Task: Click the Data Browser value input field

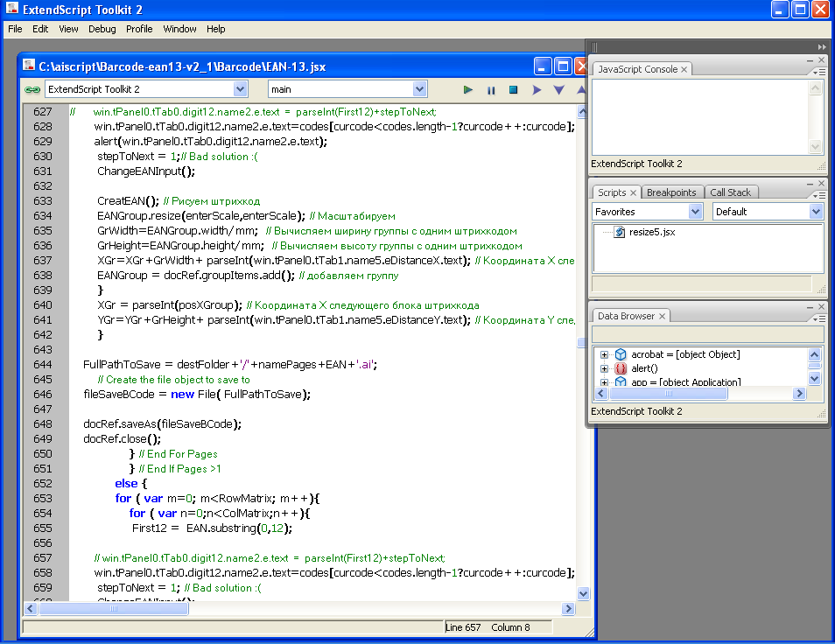Action: tap(708, 334)
